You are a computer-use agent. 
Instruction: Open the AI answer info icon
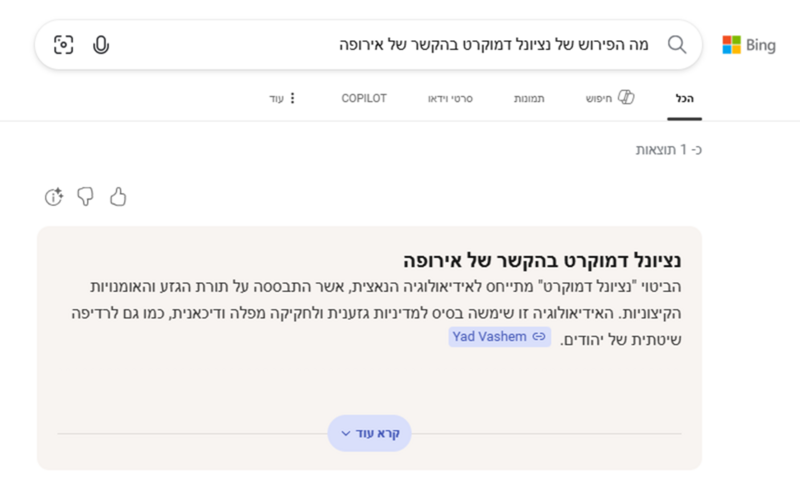point(54,196)
